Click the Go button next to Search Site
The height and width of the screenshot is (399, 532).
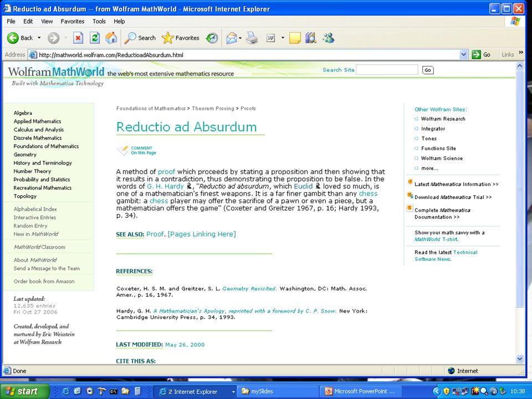pyautogui.click(x=428, y=70)
